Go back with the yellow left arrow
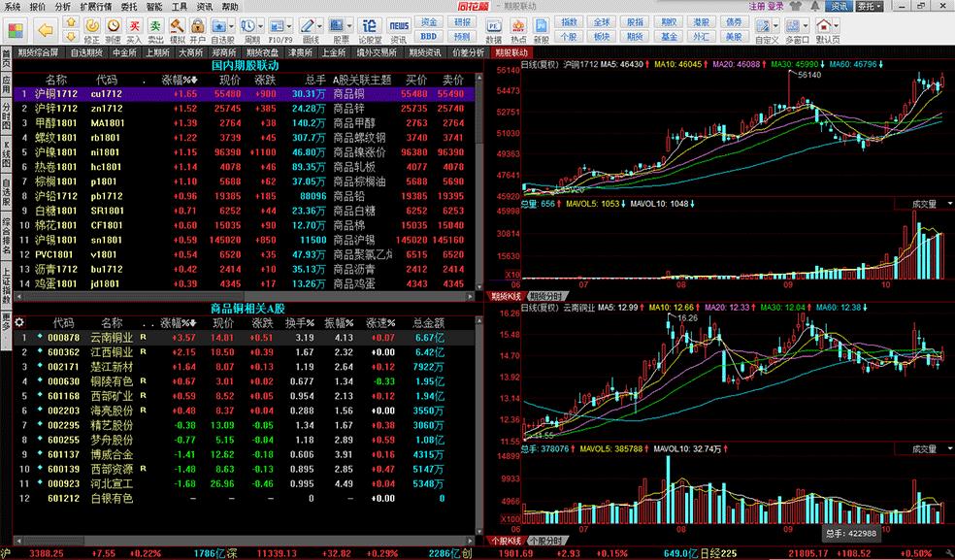 [45, 29]
